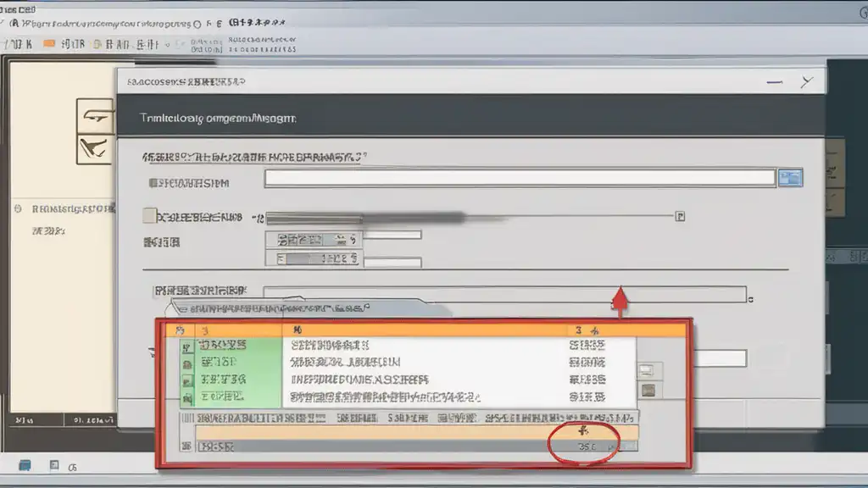Open the lower small combo box under the slider
The height and width of the screenshot is (488, 868).
tap(314, 258)
